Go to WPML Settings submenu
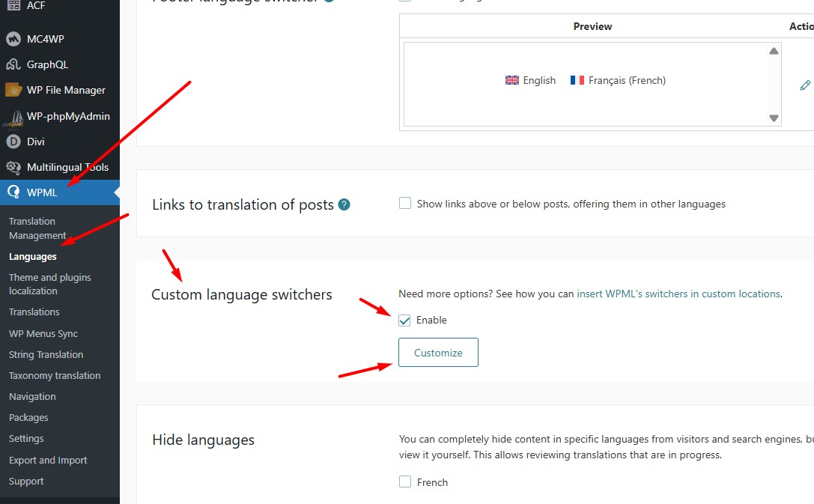 tap(26, 439)
